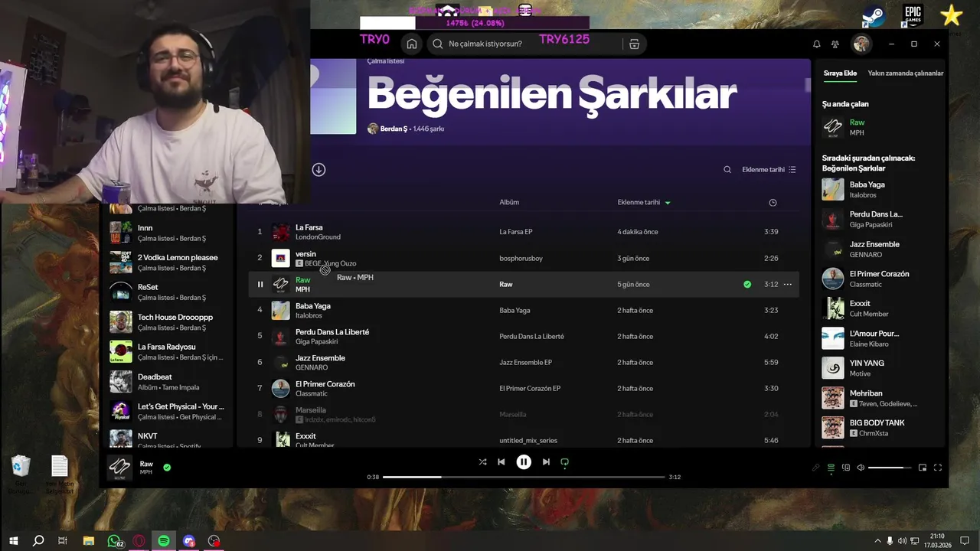980x551 pixels.
Task: Open the mini player icon
Action: pyautogui.click(x=923, y=468)
